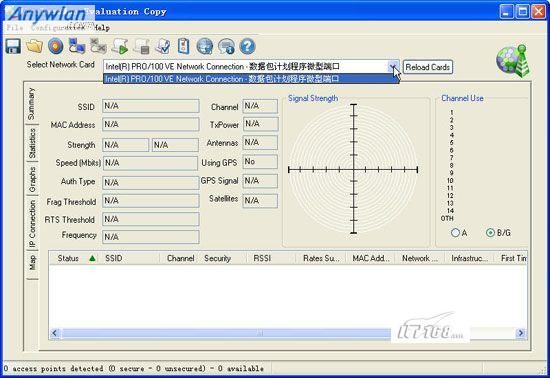Click the globe toolbar icon
550x378 pixels.
[x=205, y=46]
